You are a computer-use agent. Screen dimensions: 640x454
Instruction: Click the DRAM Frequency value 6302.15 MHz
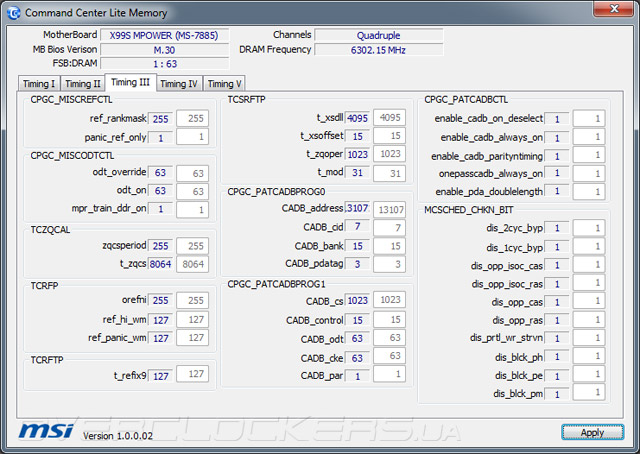[378, 50]
